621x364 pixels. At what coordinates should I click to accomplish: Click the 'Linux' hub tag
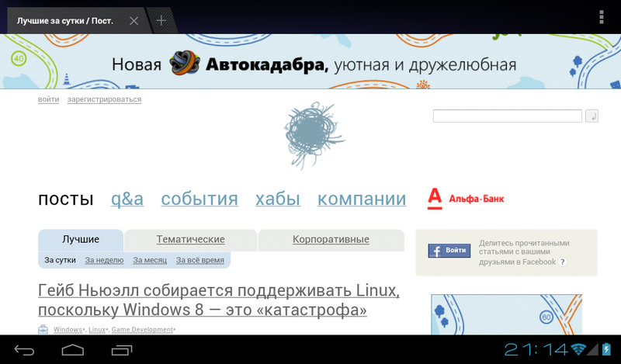[97, 330]
